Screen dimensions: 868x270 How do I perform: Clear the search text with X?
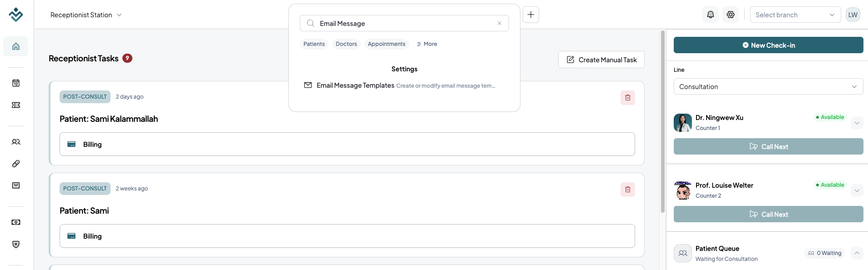point(500,23)
